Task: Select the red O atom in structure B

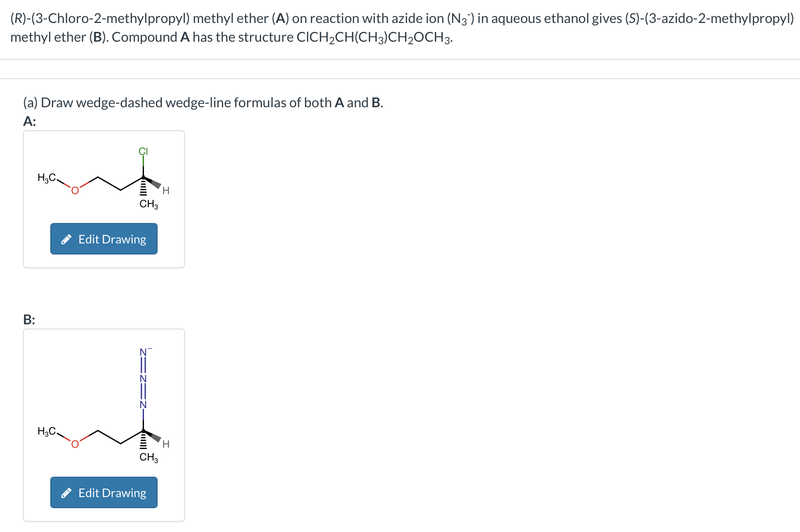Action: (75, 444)
